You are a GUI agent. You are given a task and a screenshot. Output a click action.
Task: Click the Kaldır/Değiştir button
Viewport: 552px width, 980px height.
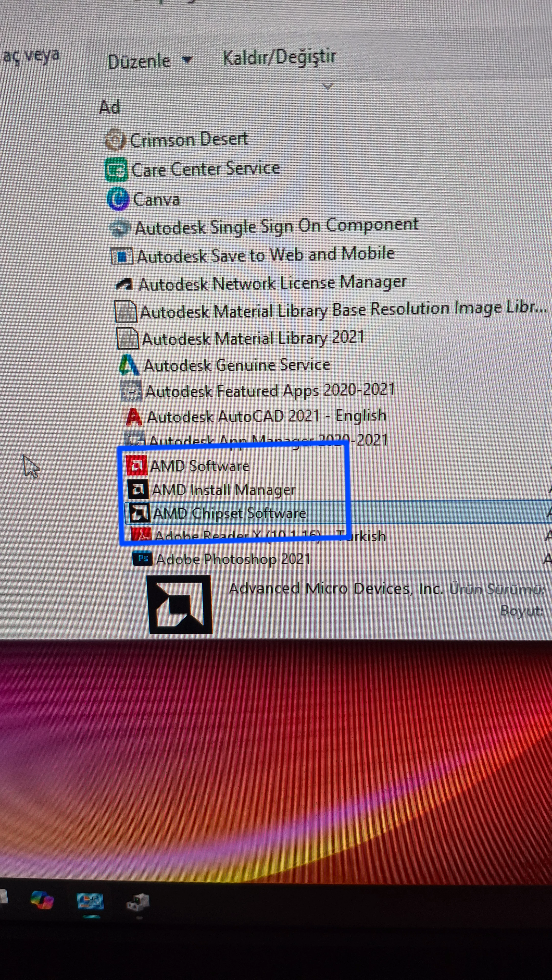[279, 58]
